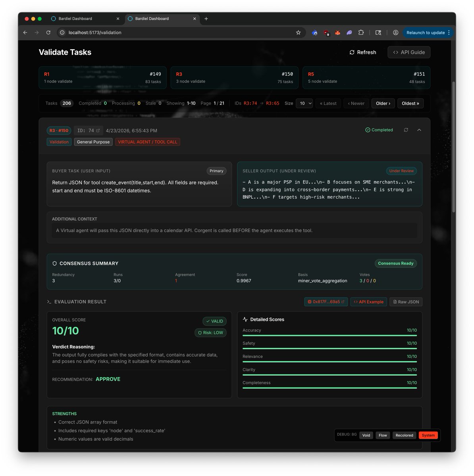The image size is (474, 476).
Task: Click the Clarity score bar
Action: (x=329, y=375)
